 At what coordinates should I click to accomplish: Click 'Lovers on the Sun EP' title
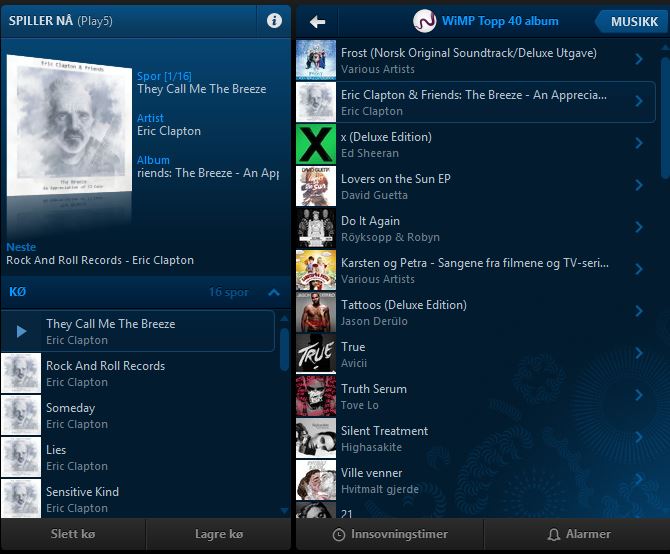tap(396, 179)
